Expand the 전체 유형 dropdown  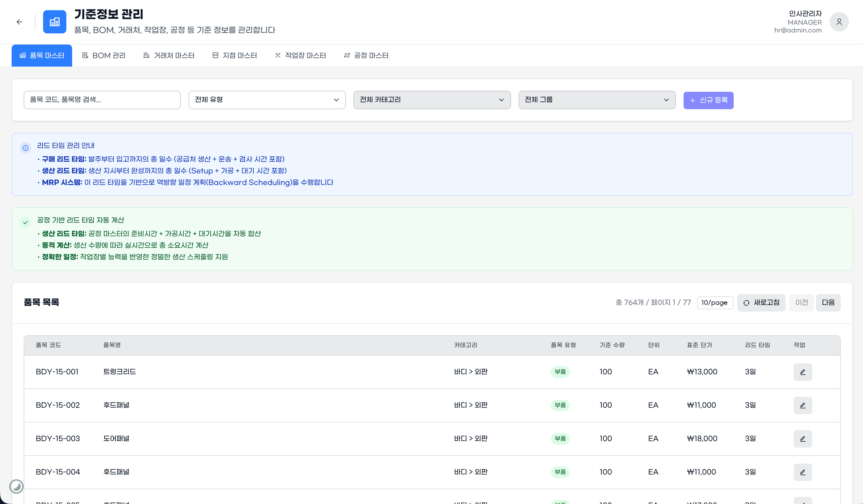point(267,100)
